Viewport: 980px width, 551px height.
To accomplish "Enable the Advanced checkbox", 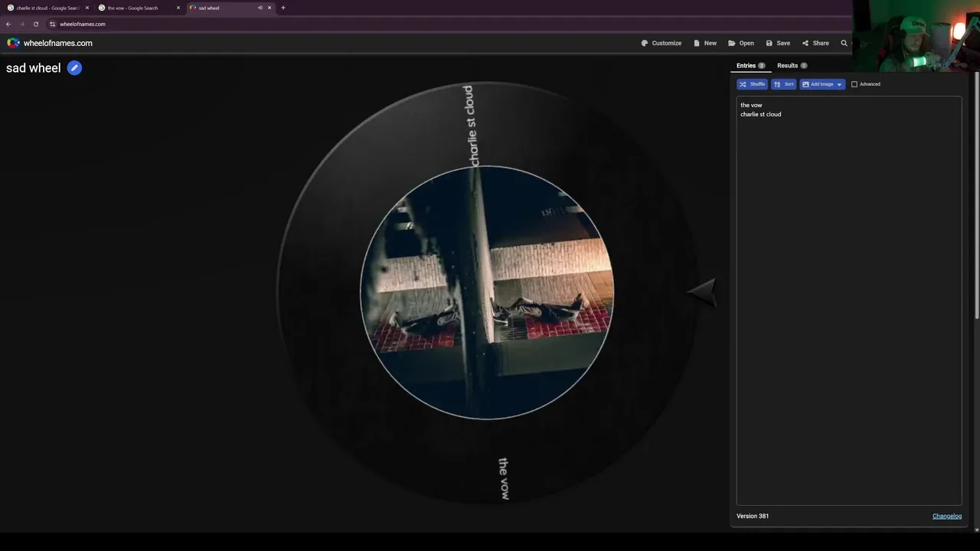I will (x=854, y=84).
